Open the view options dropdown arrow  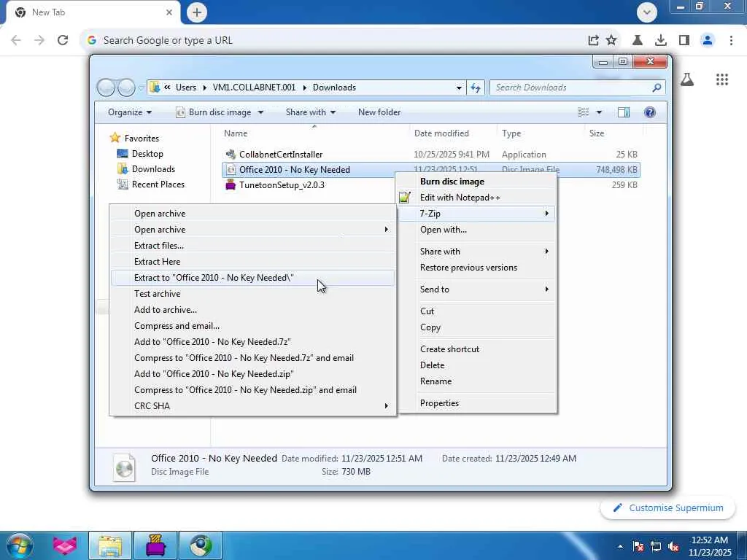pos(600,112)
